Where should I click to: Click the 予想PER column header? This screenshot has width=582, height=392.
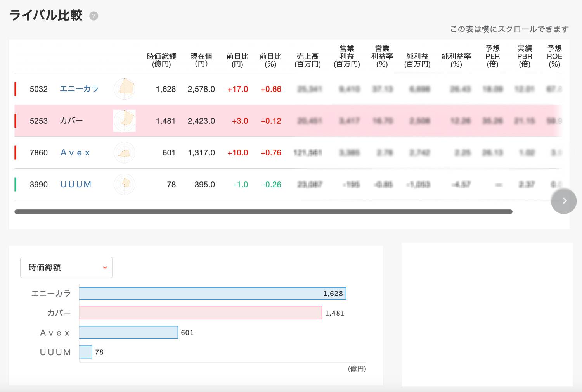(x=492, y=56)
